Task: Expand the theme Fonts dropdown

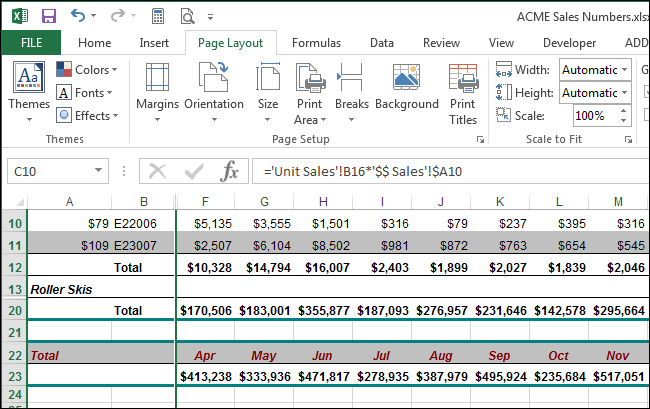Action: [x=87, y=93]
